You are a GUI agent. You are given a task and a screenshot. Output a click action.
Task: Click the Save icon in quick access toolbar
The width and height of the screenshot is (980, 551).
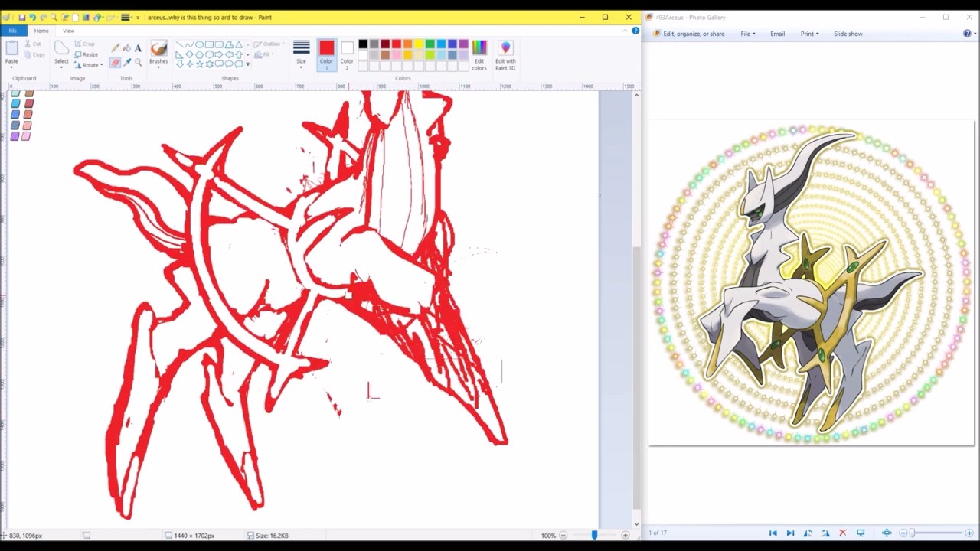pyautogui.click(x=22, y=17)
